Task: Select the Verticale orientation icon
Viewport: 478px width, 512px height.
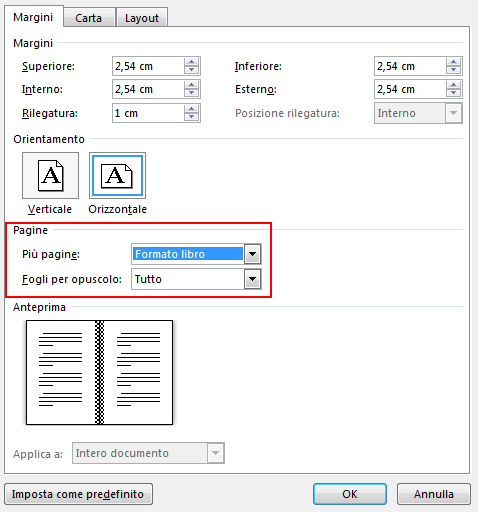Action: click(50, 175)
